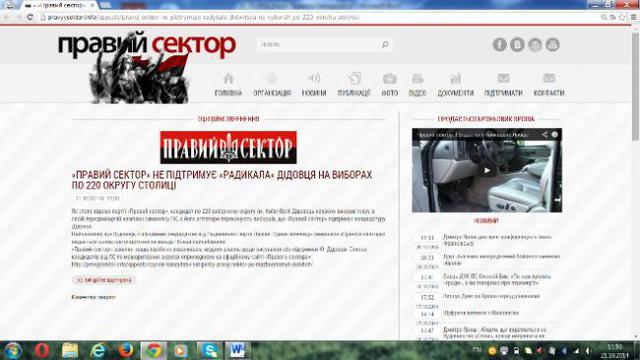Bookmark page with the star icon
This screenshot has width=640, height=360.
coord(622,17)
